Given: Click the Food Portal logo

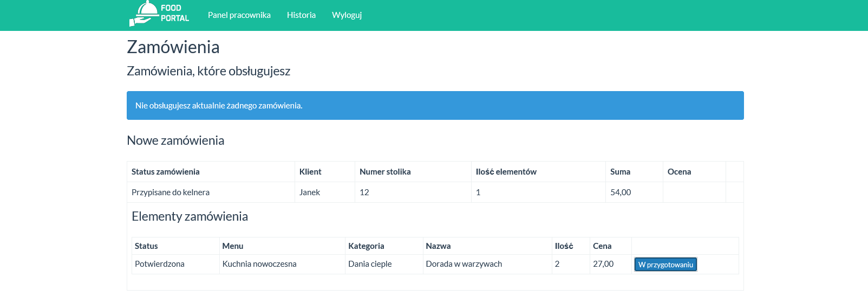Looking at the screenshot, I should coord(159,14).
